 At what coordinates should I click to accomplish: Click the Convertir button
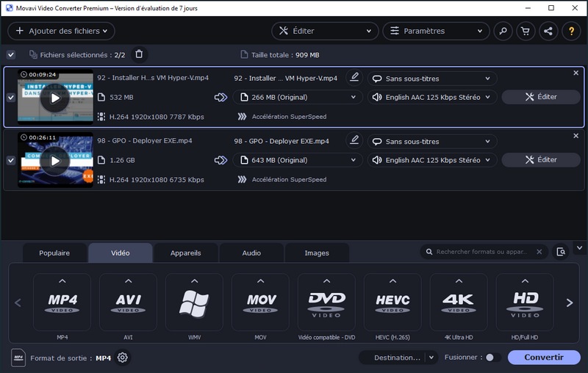coord(545,358)
